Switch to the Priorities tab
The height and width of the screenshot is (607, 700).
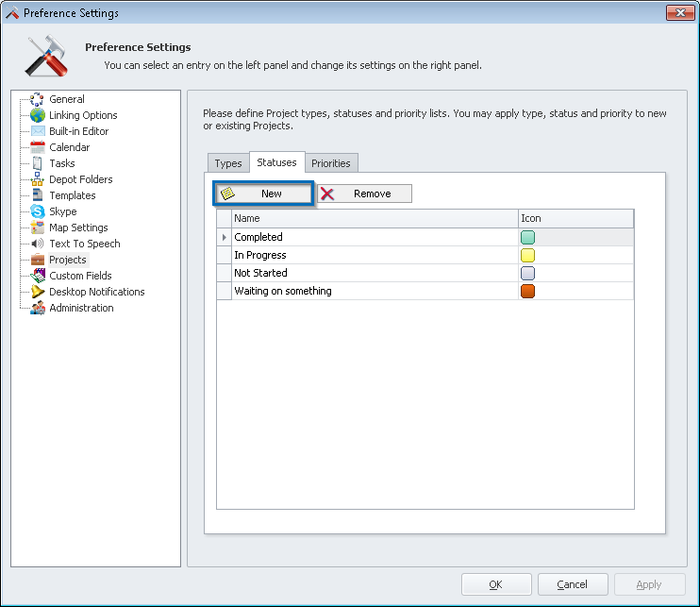(x=330, y=163)
